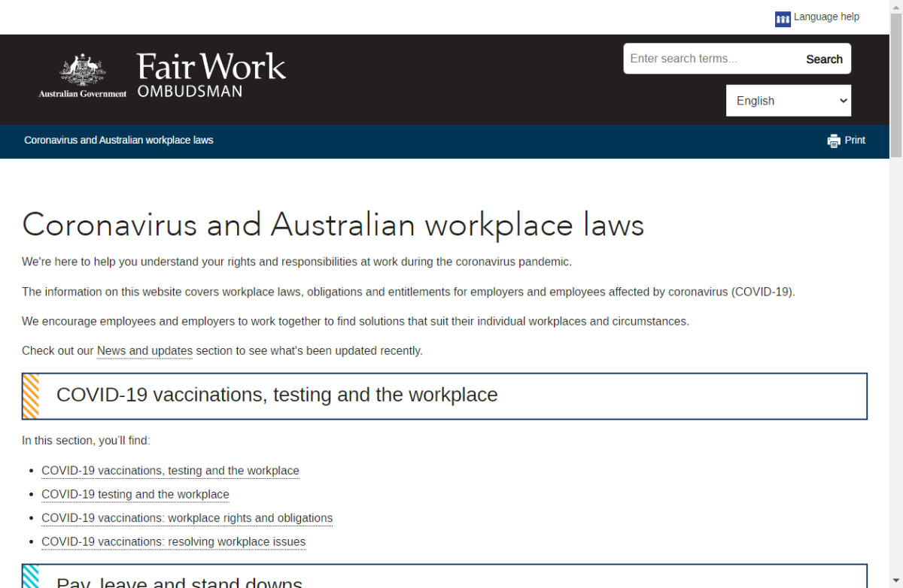Click the printer icon

click(x=834, y=141)
